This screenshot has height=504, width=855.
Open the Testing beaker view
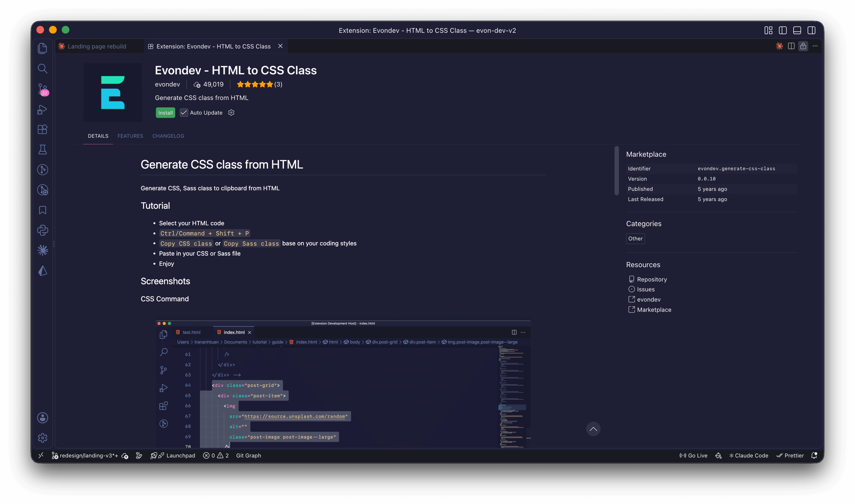[x=42, y=150]
